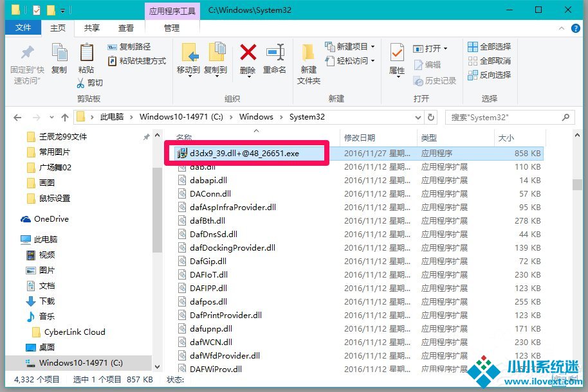Click the Paste (粘贴) clipboard icon
Viewport: 588px width, 392px height.
86,53
